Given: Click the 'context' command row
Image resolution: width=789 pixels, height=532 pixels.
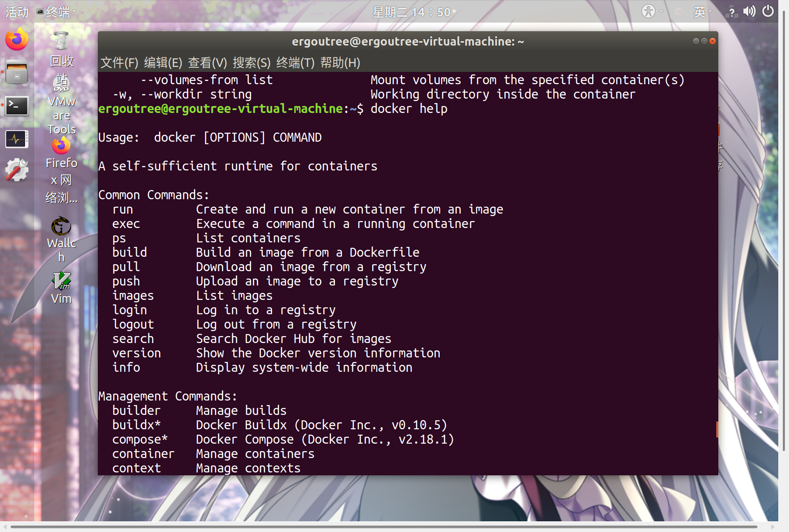Looking at the screenshot, I should 206,468.
